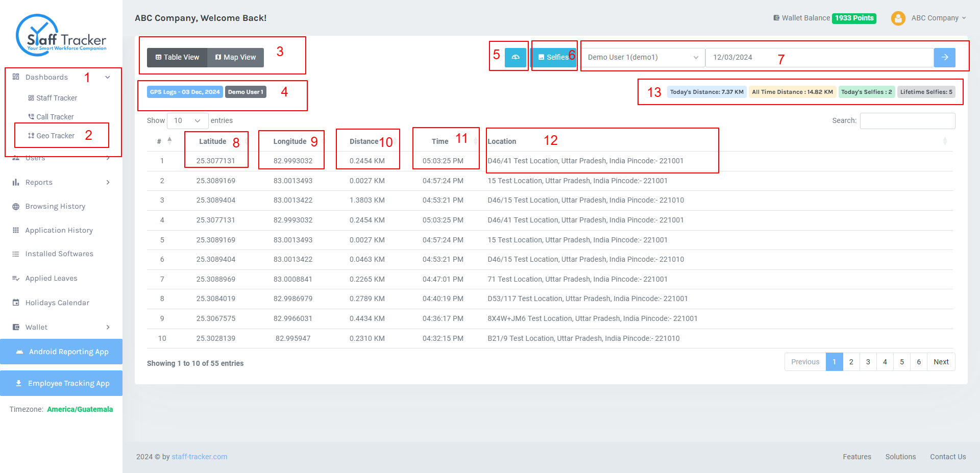Click the Browsing History globe icon

coord(16,207)
